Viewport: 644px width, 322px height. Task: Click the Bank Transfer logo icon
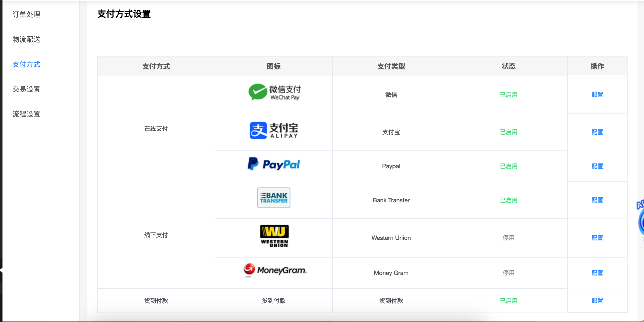[274, 198]
